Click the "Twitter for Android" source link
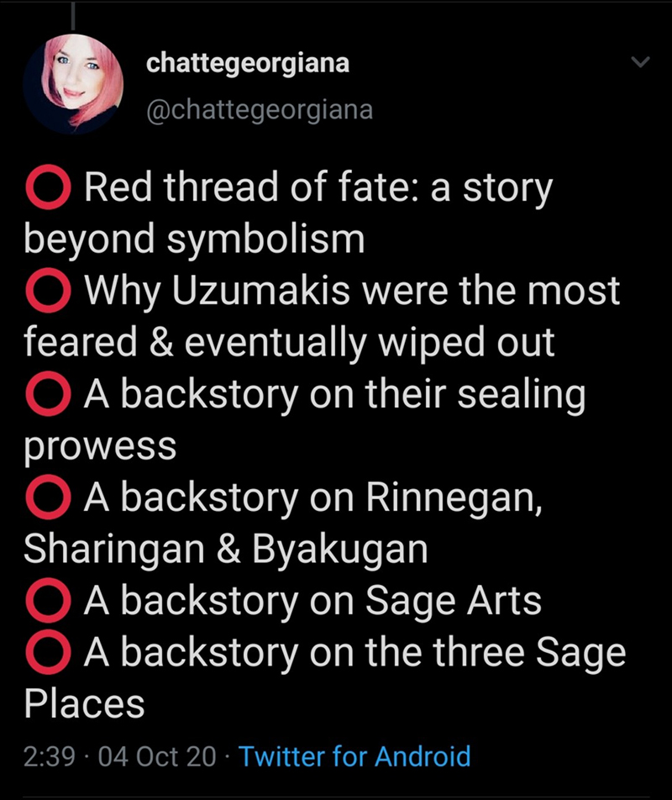This screenshot has height=800, width=672. (354, 755)
